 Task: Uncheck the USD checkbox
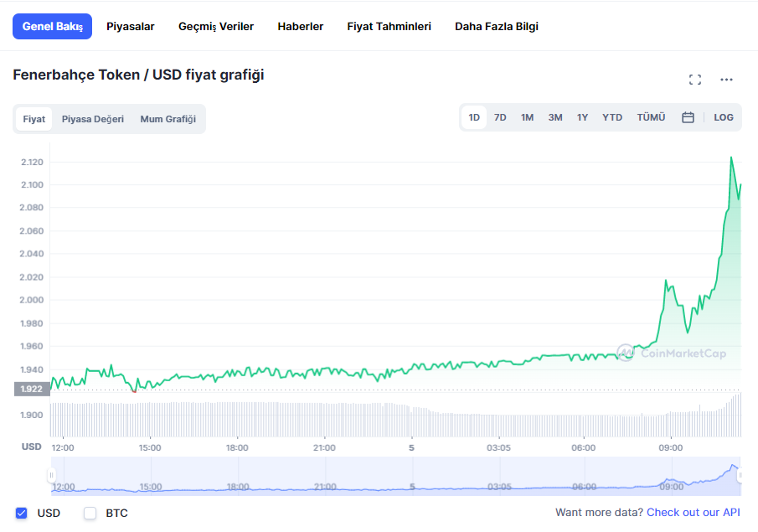[22, 513]
